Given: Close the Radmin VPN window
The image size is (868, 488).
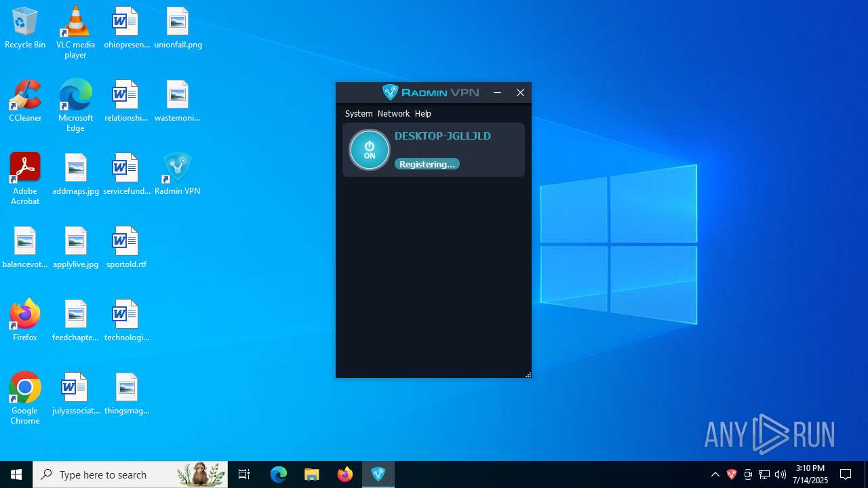Looking at the screenshot, I should pos(520,93).
